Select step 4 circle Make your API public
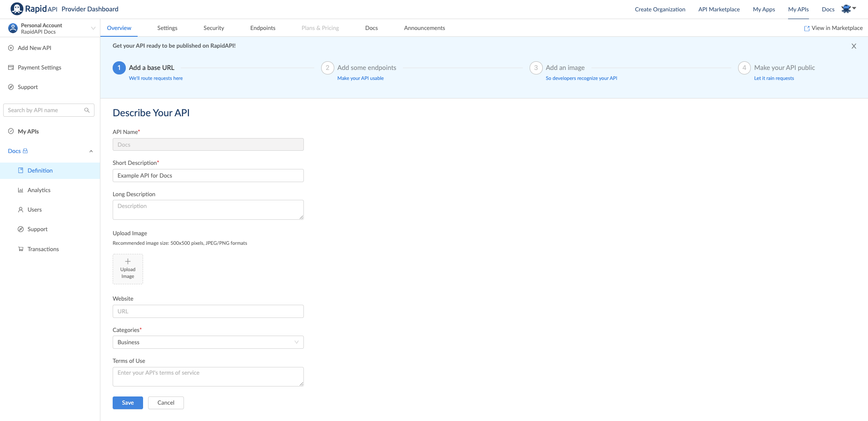This screenshot has width=868, height=421. (x=744, y=68)
